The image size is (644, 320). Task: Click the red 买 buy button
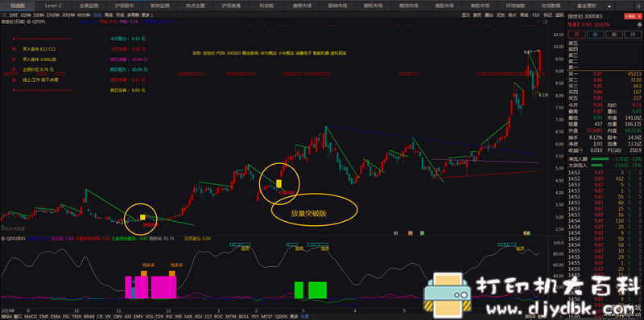coord(576,35)
